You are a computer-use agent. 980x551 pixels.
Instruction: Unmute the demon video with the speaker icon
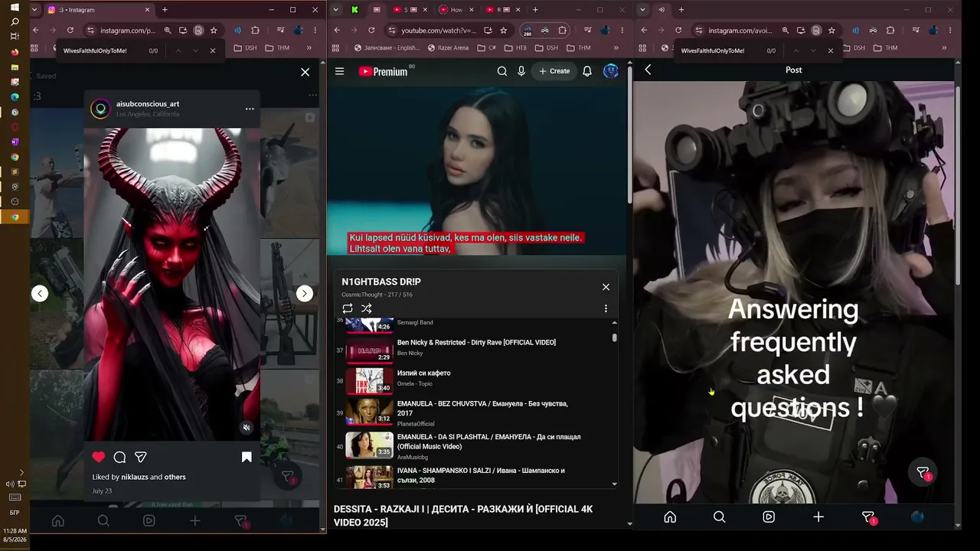[246, 428]
